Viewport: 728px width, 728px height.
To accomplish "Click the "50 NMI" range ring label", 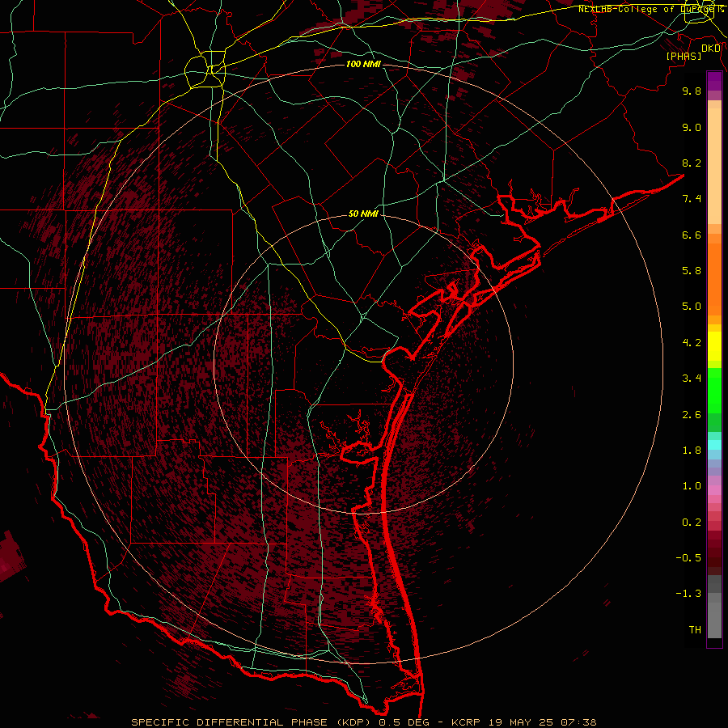I will [363, 214].
